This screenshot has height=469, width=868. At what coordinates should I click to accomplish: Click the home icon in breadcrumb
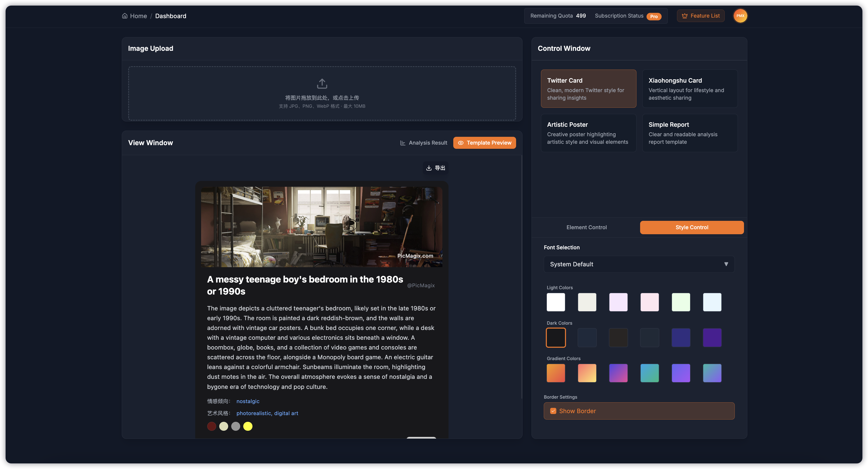(x=125, y=16)
